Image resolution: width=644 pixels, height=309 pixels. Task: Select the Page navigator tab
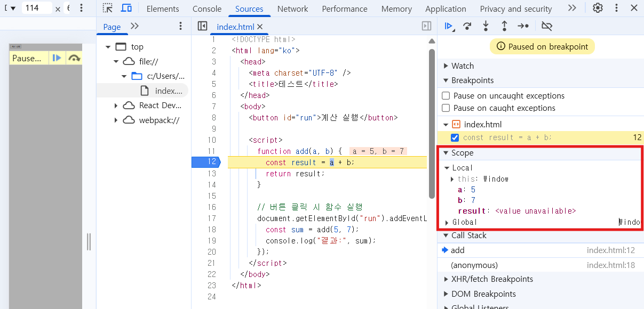[112, 27]
